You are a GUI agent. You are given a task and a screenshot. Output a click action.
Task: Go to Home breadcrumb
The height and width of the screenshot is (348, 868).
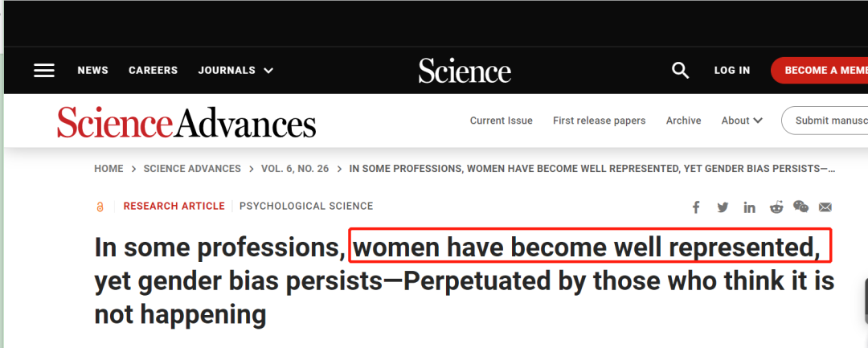108,169
